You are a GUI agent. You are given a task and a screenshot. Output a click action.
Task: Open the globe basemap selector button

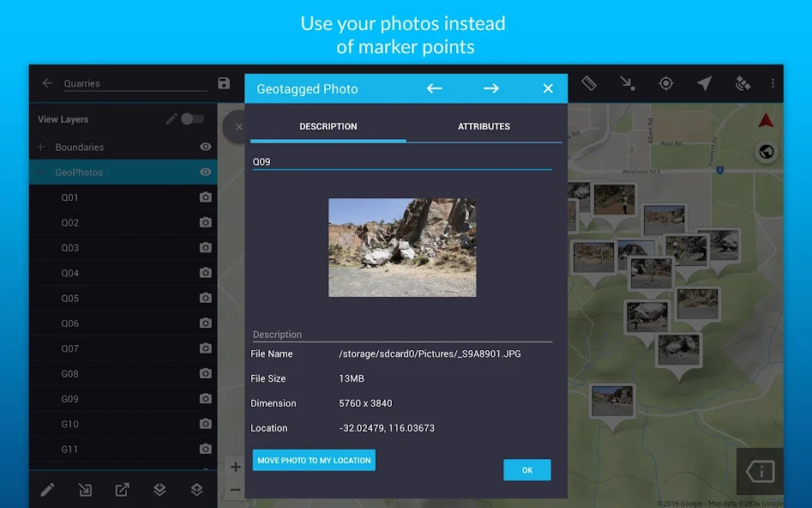[x=767, y=152]
